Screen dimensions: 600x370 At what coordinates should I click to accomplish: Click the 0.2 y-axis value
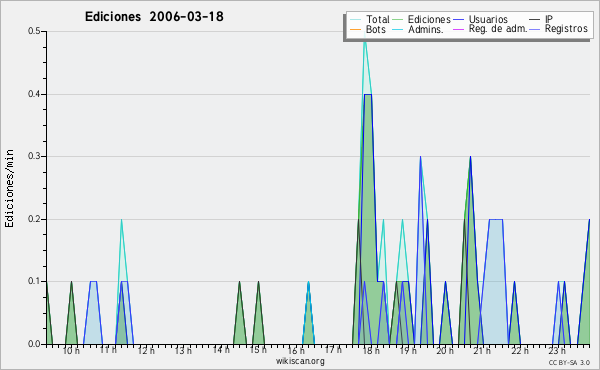coord(34,219)
